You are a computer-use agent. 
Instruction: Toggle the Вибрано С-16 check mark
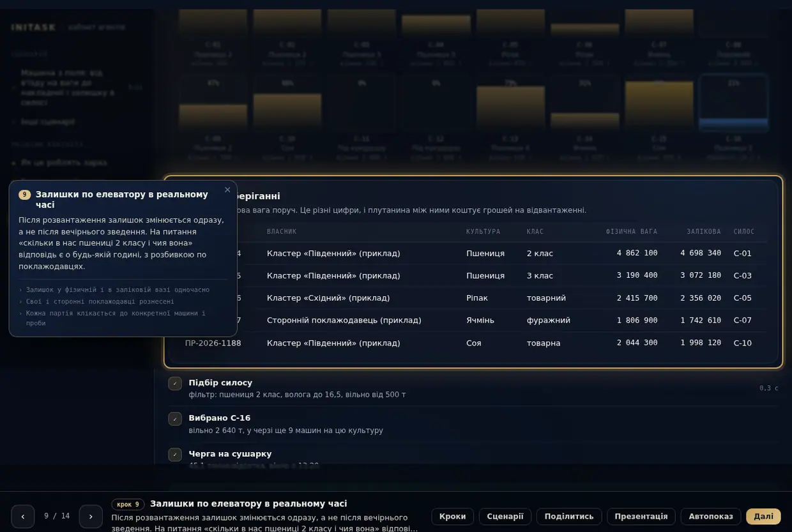click(175, 419)
